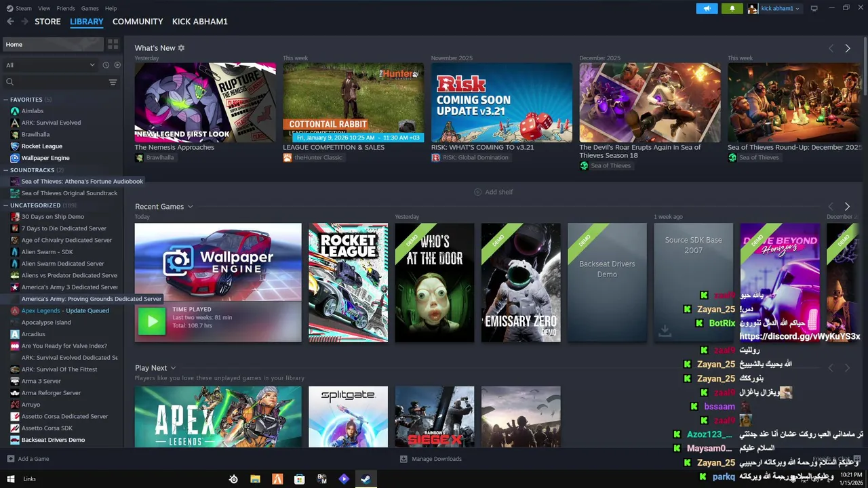Go back with the left arrow
The image size is (868, 488).
[x=10, y=21]
